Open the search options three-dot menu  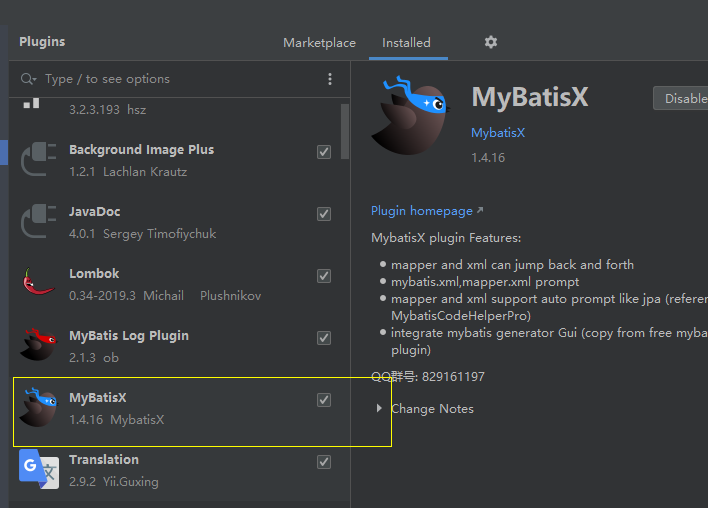pos(330,79)
